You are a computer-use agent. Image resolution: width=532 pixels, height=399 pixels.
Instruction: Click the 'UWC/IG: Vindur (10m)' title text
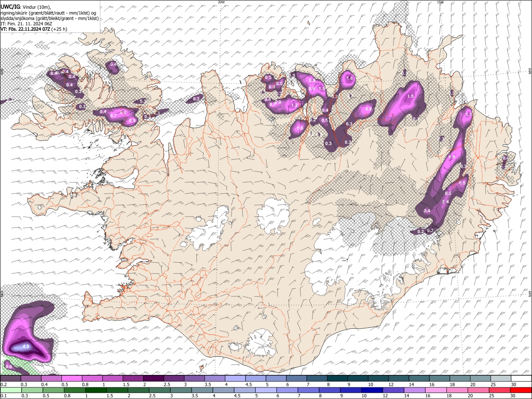(26, 7)
